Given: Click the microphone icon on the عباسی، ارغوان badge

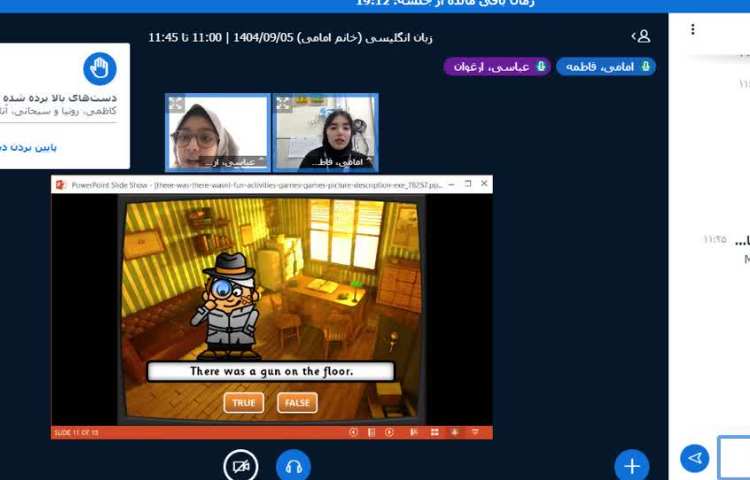Looking at the screenshot, I should [x=541, y=66].
